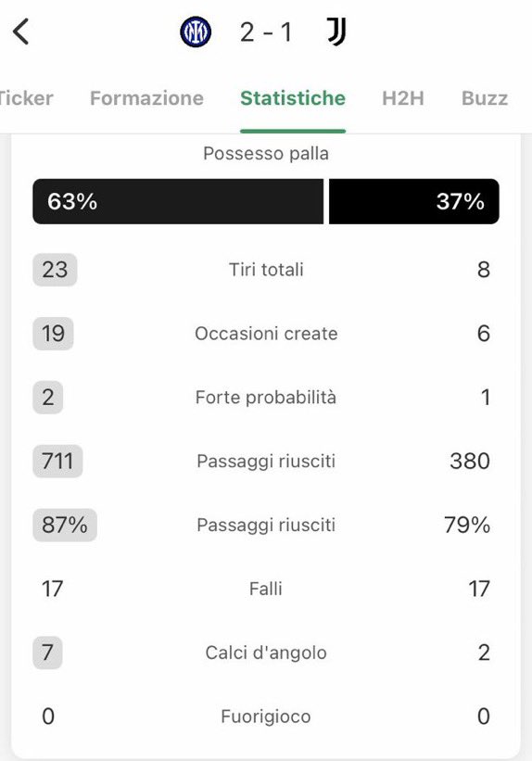Open the Inter club crest
This screenshot has height=761, width=532.
click(196, 32)
